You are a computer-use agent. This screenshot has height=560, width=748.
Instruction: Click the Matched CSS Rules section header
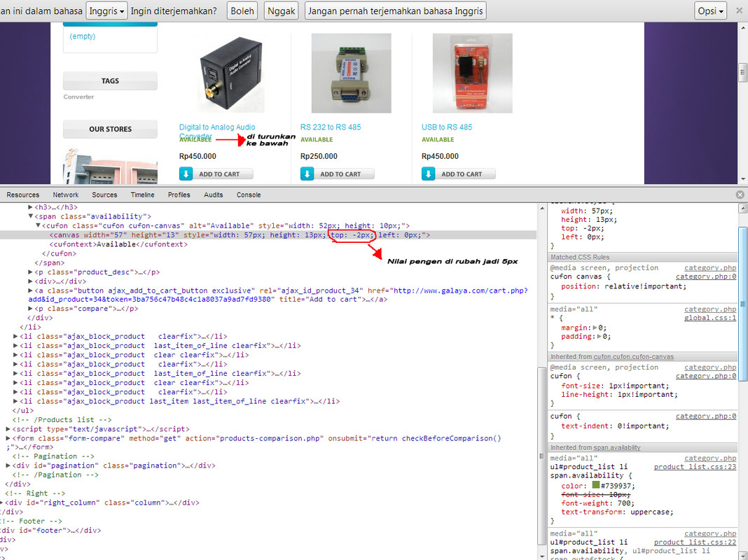click(x=642, y=258)
